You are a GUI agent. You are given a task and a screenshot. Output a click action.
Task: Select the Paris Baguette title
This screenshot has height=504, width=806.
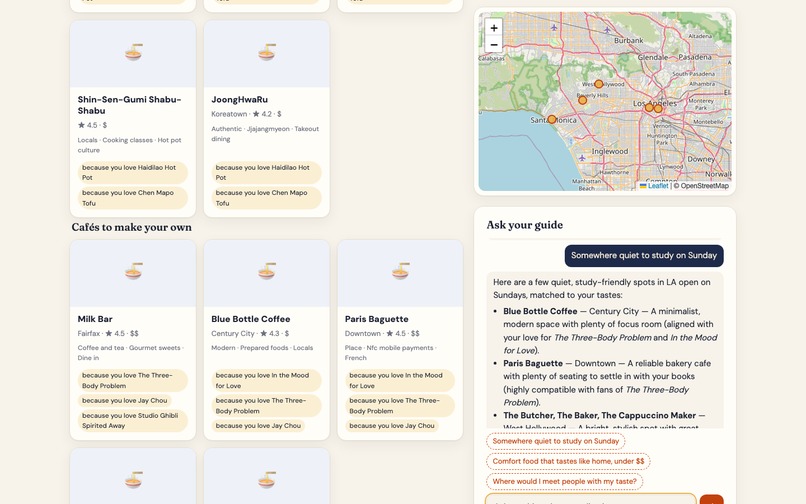377,319
